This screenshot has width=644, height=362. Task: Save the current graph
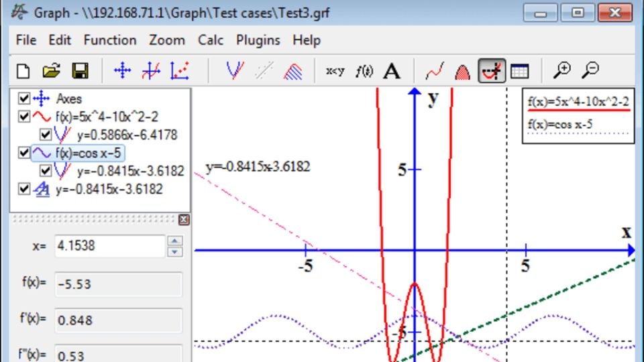pyautogui.click(x=80, y=71)
